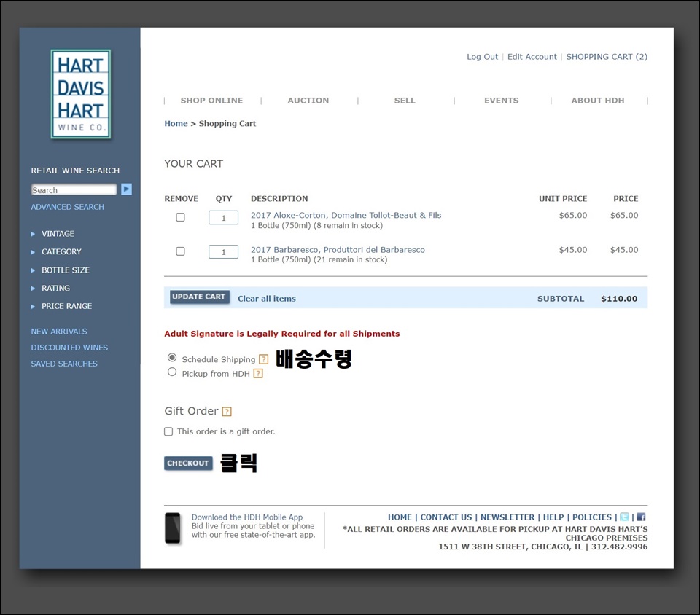Click the Update Cart button
The width and height of the screenshot is (700, 615).
199,297
